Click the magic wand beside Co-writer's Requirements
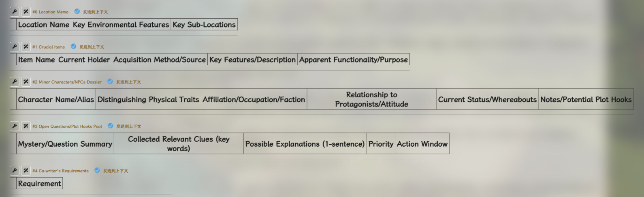The image size is (644, 197). 26,171
